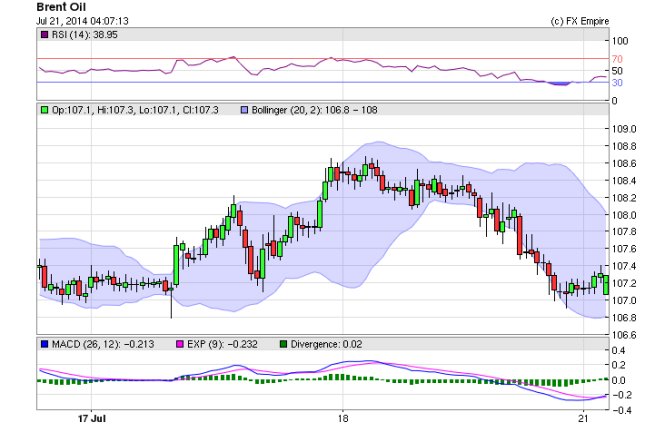Click the purple RSI legend swatch

[44, 35]
